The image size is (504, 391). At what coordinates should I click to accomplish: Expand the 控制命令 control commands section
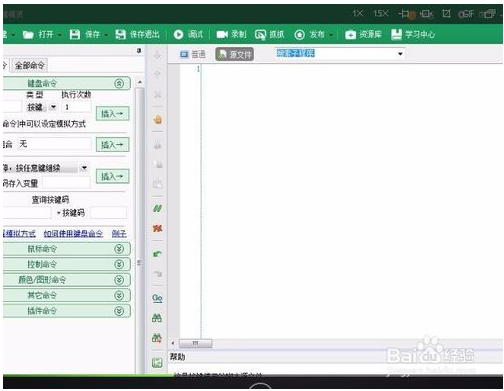[119, 264]
